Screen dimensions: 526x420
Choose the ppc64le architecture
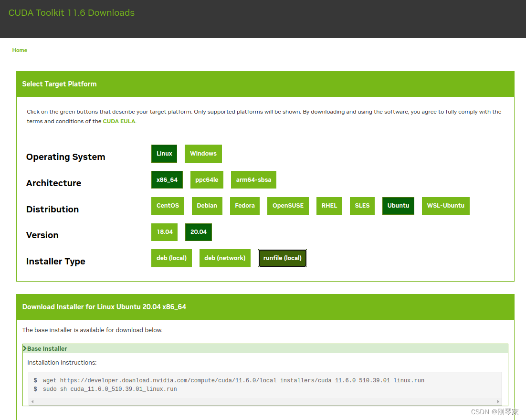[207, 179]
